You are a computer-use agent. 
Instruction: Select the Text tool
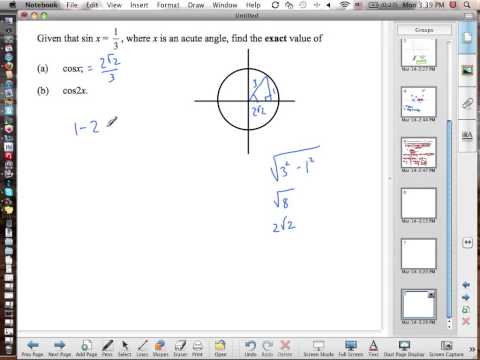pyautogui.click(x=373, y=348)
